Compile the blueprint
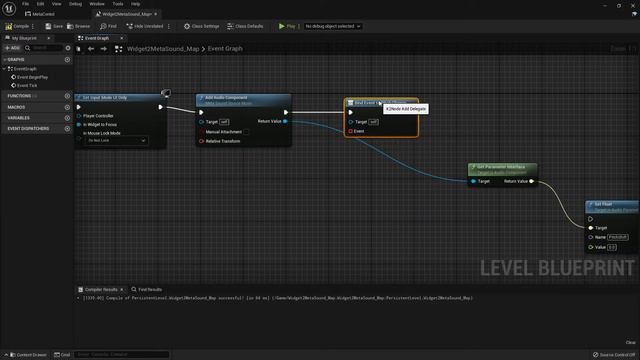 click(x=17, y=26)
